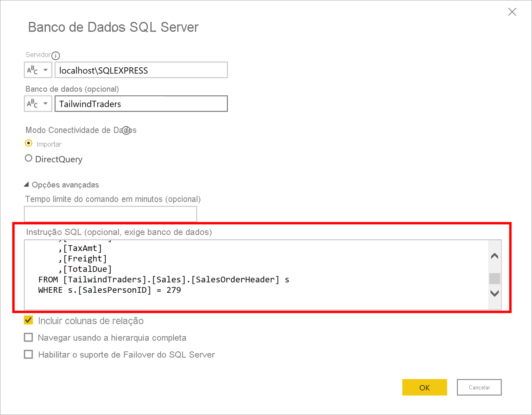Open the Banco de dados type dropdown
532x415 pixels.
38,104
